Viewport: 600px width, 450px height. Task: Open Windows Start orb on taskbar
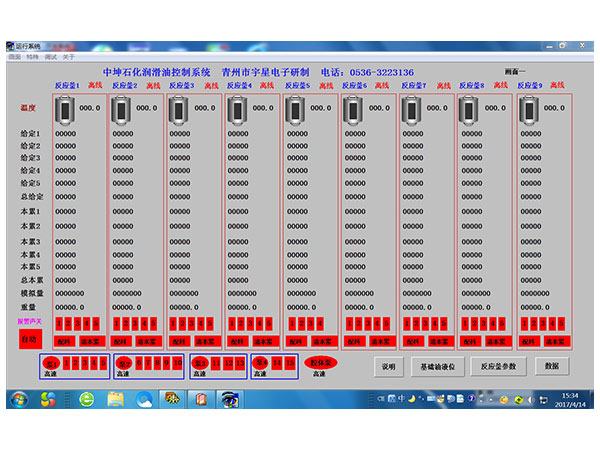click(x=17, y=399)
